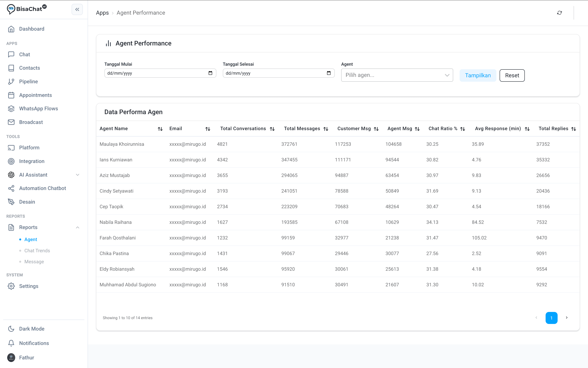Screen dimensions: 588x368
Task: Open the Desain pen tool icon
Action: (11, 202)
